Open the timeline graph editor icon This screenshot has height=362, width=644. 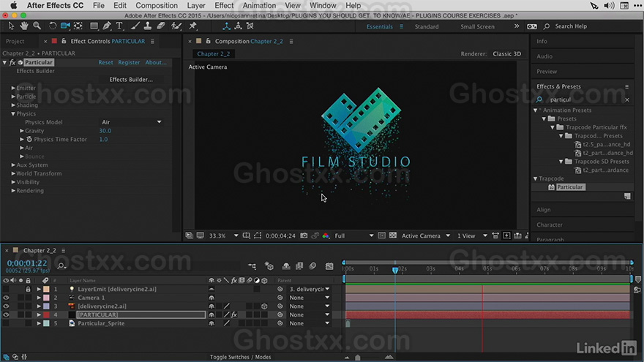pyautogui.click(x=329, y=266)
